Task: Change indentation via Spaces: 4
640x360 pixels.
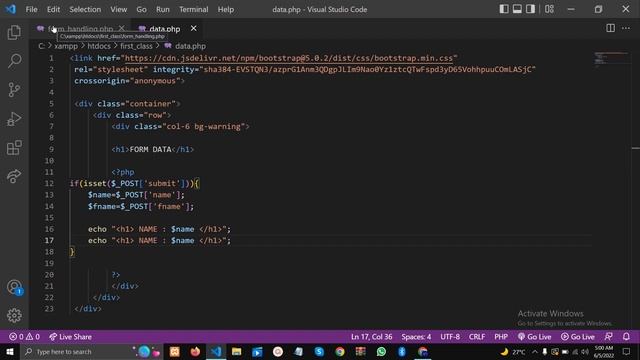Action: coord(416,337)
